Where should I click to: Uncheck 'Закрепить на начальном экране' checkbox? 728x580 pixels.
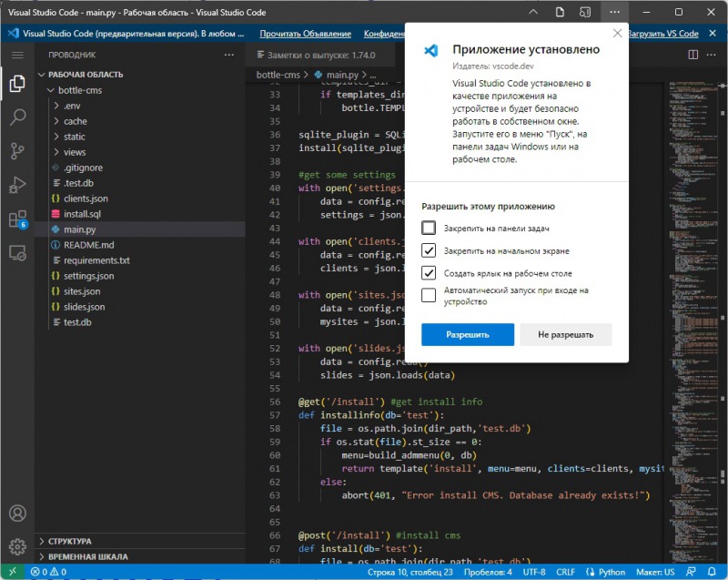(x=429, y=250)
